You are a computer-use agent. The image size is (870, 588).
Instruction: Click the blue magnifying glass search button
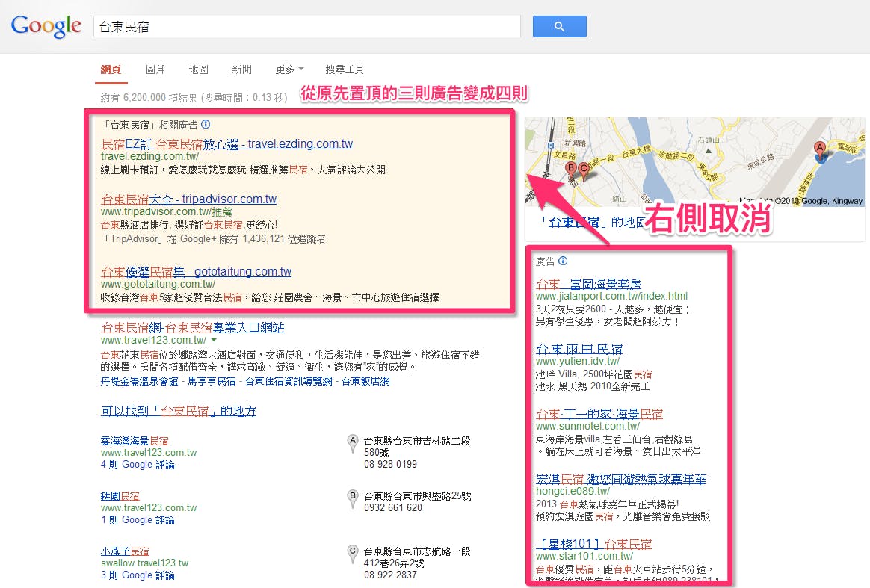click(x=559, y=26)
